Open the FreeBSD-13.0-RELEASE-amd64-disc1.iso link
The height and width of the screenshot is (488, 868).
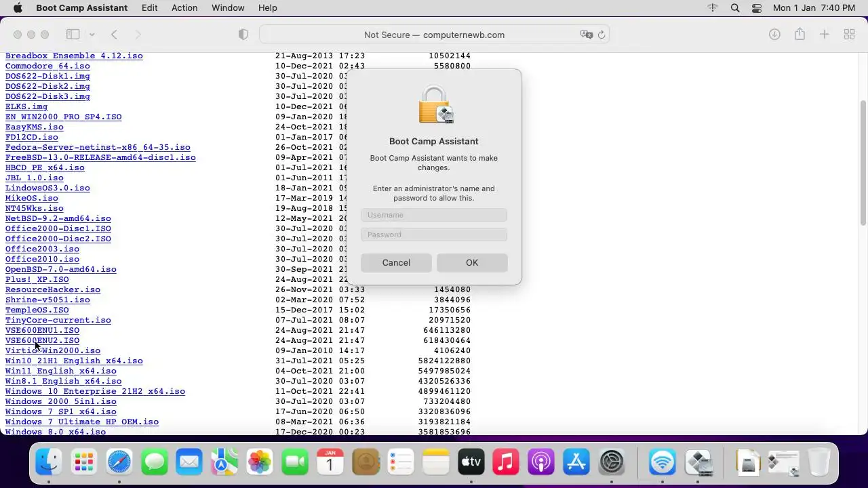(100, 157)
